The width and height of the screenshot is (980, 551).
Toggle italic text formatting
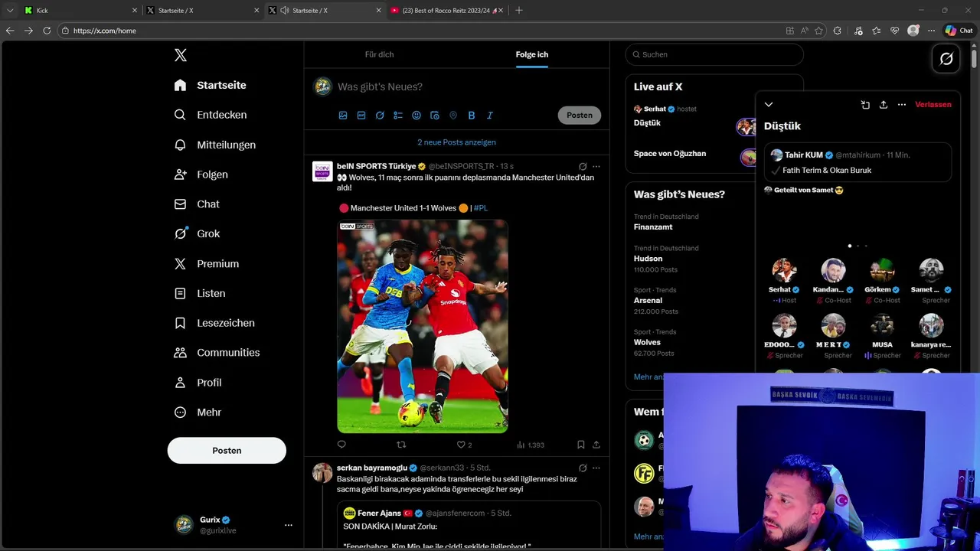[x=490, y=116]
